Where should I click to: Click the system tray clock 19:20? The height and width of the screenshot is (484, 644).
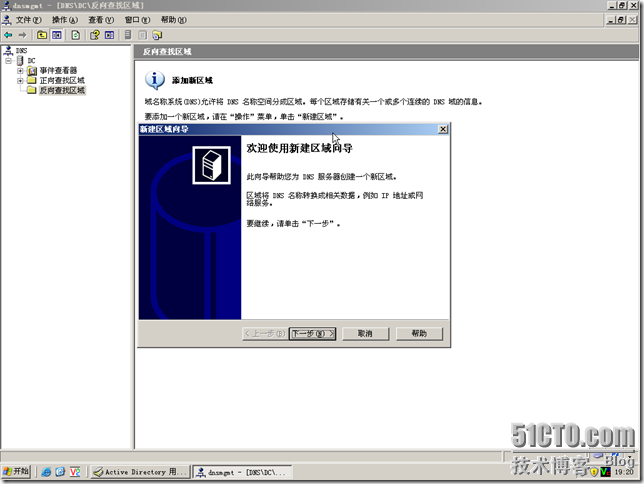tap(623, 472)
